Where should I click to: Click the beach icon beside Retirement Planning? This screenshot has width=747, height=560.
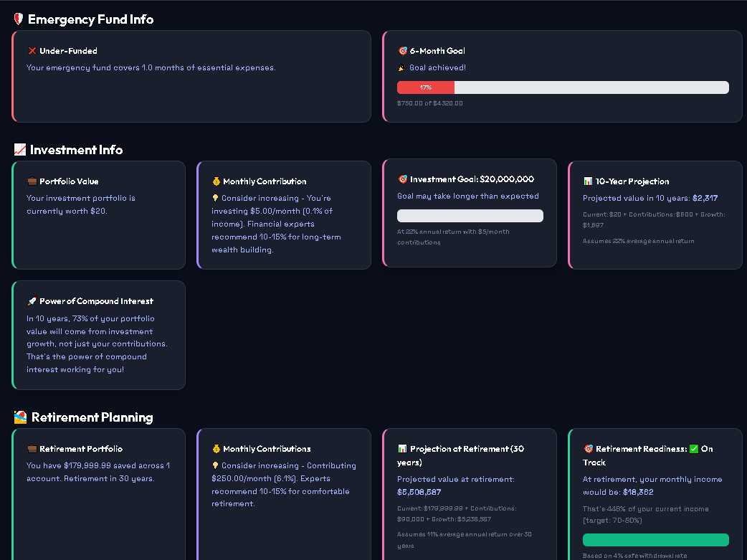click(x=21, y=417)
